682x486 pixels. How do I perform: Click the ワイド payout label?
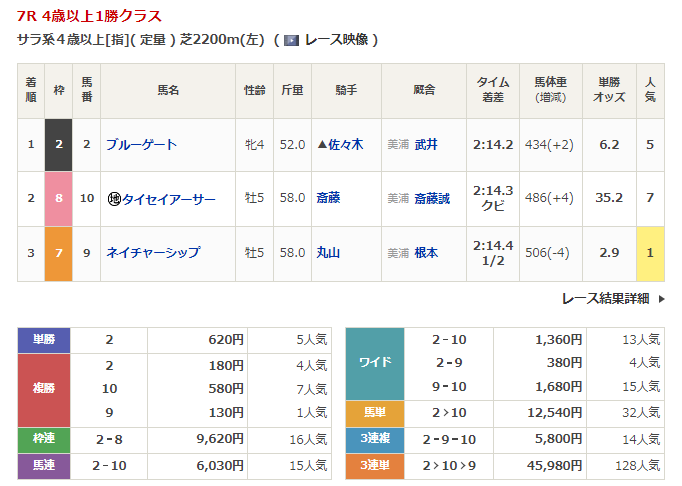(x=374, y=363)
